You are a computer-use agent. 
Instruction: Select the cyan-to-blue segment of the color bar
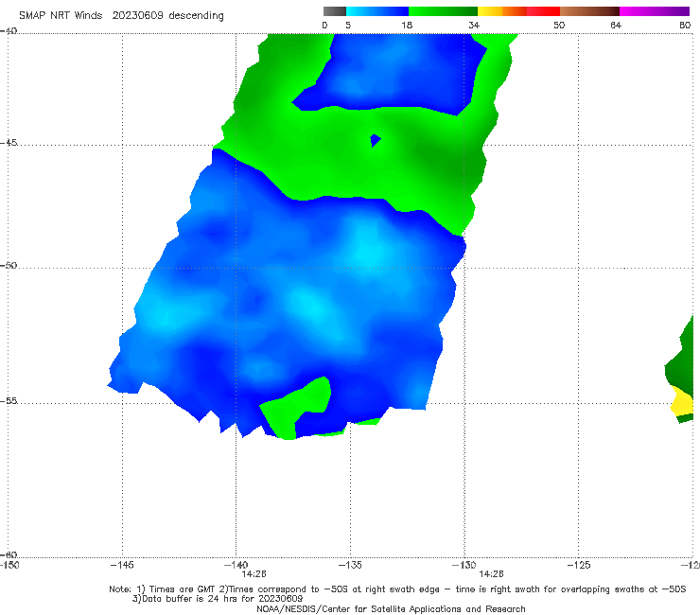[377, 11]
